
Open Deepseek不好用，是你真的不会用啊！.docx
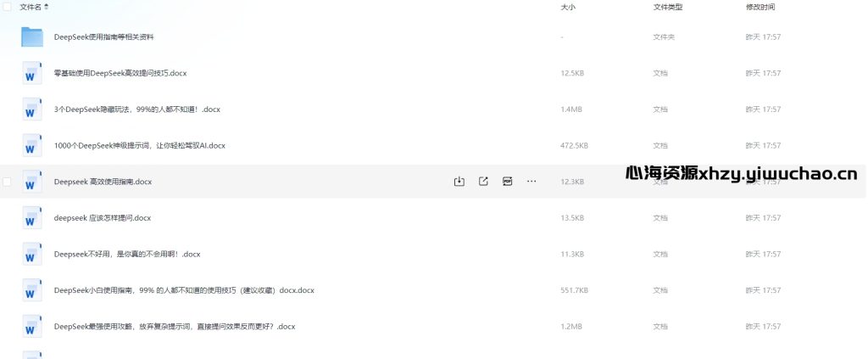pyautogui.click(x=127, y=255)
